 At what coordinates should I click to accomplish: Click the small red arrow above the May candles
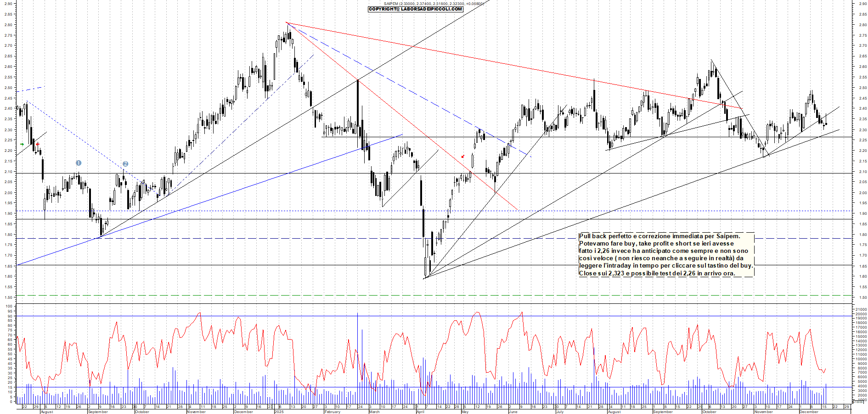pos(462,157)
